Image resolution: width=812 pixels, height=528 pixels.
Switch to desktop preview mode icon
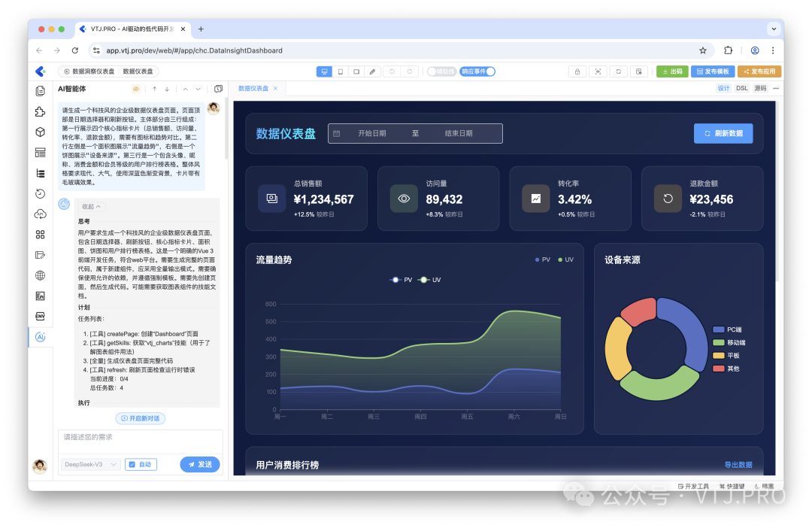324,71
